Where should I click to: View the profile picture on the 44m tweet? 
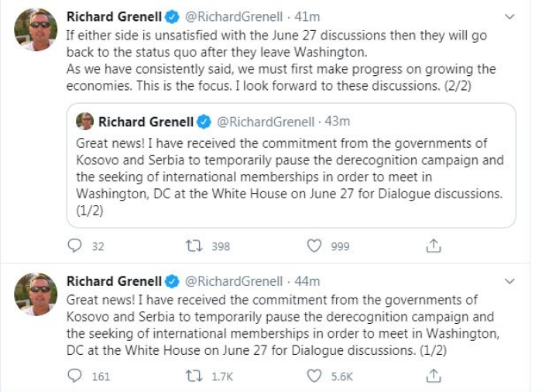[36, 294]
